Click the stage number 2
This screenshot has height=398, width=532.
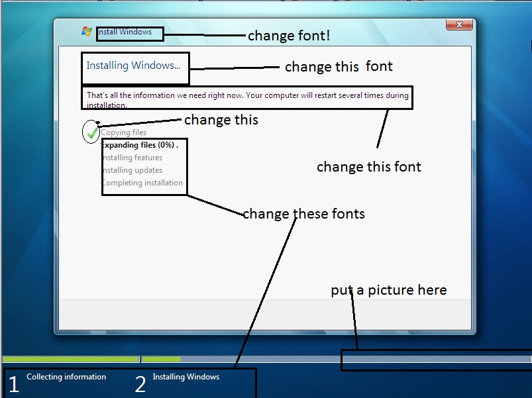coord(140,385)
